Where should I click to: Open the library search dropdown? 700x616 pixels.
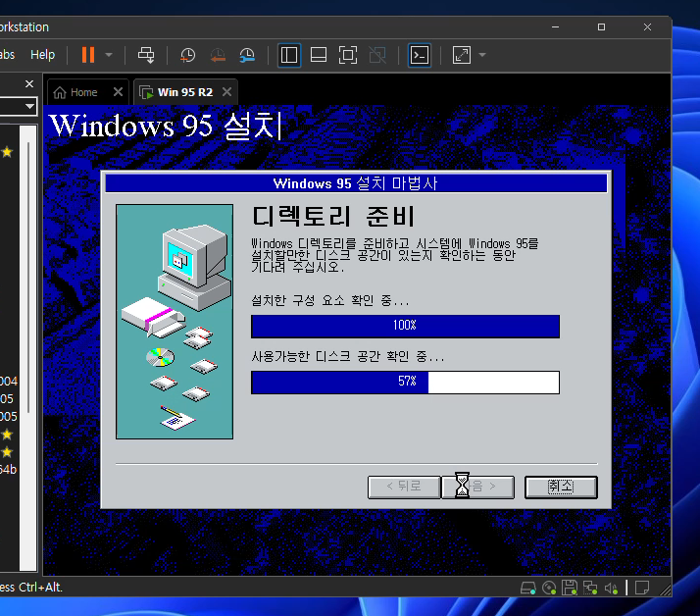tap(29, 106)
